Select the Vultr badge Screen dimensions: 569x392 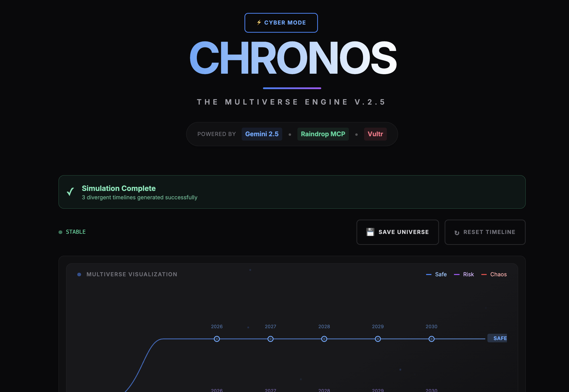coord(375,134)
